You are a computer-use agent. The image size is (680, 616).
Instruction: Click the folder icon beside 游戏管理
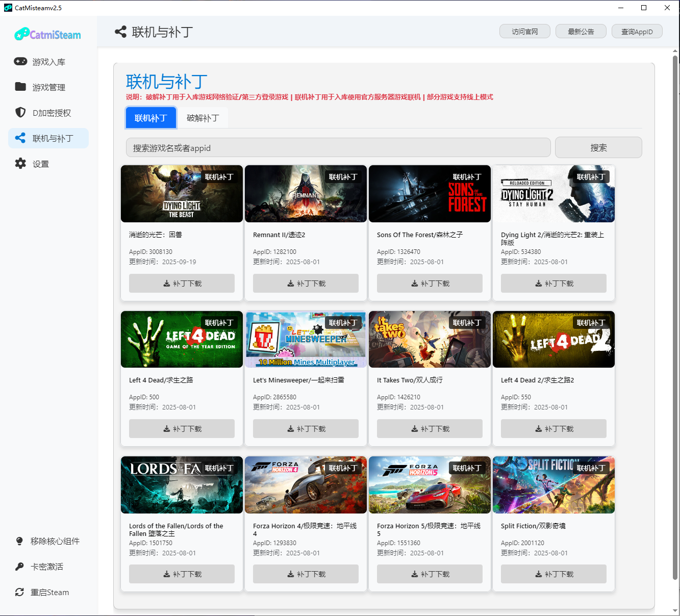pyautogui.click(x=20, y=87)
